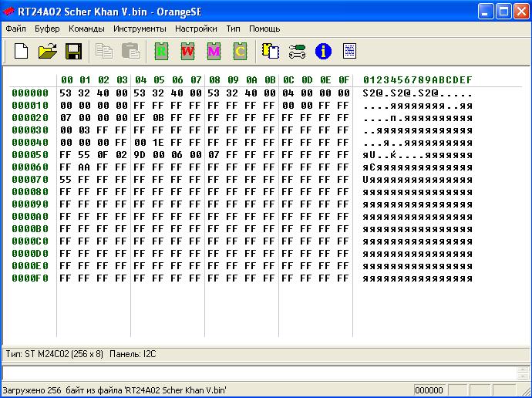Create a new blank buffer file
Image resolution: width=532 pixels, height=398 pixels.
(21, 51)
